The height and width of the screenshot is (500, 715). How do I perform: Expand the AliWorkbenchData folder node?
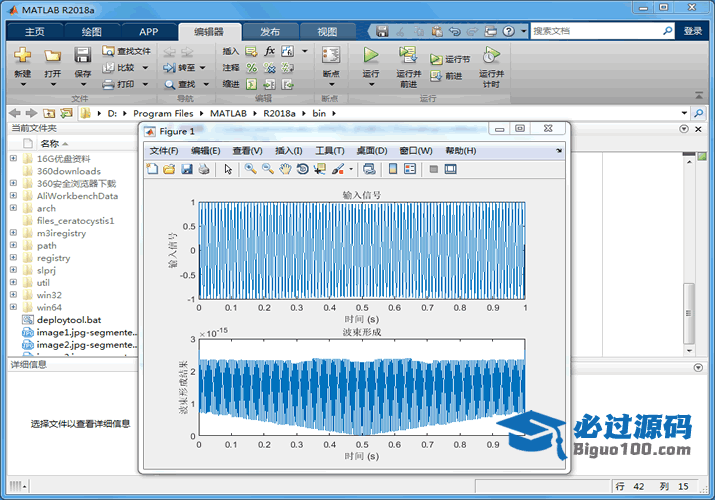[13, 196]
